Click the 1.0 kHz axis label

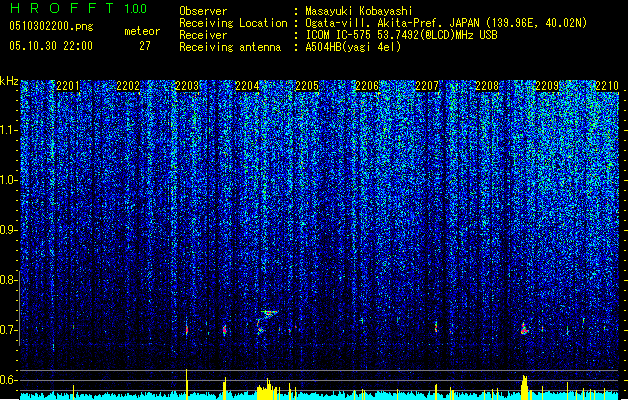pyautogui.click(x=9, y=180)
